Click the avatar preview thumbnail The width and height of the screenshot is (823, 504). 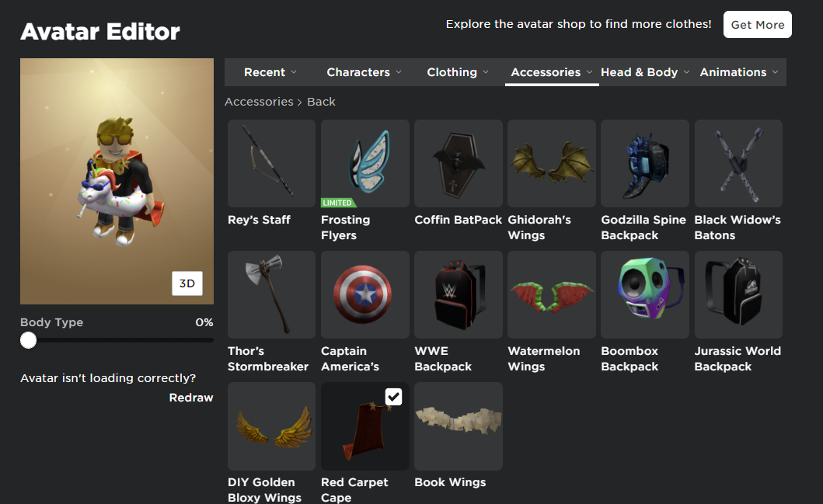[117, 181]
